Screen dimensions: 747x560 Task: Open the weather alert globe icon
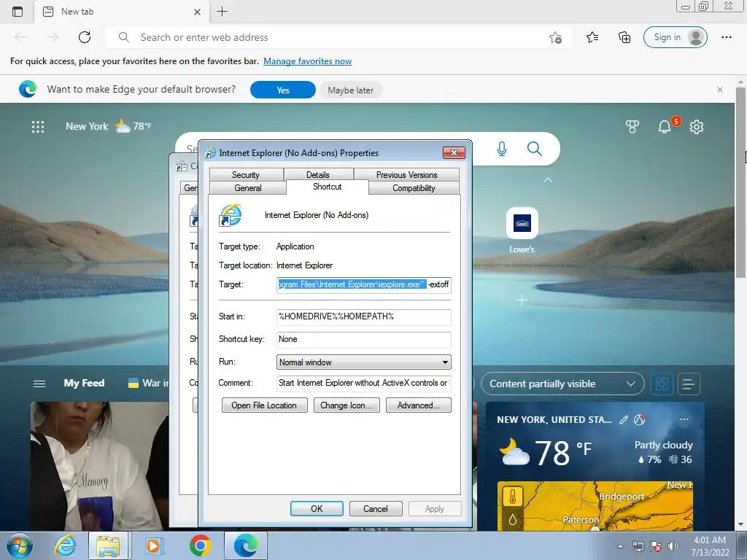pos(639,419)
